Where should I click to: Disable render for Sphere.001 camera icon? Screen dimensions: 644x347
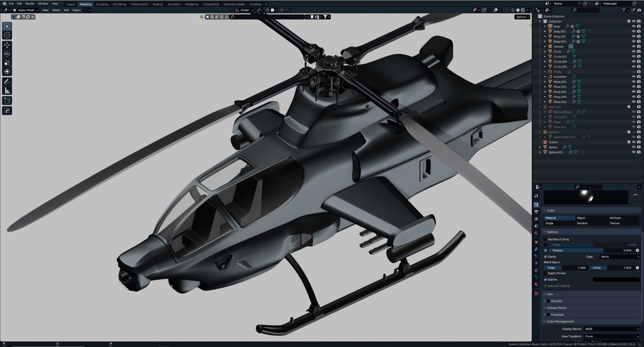tap(639, 153)
